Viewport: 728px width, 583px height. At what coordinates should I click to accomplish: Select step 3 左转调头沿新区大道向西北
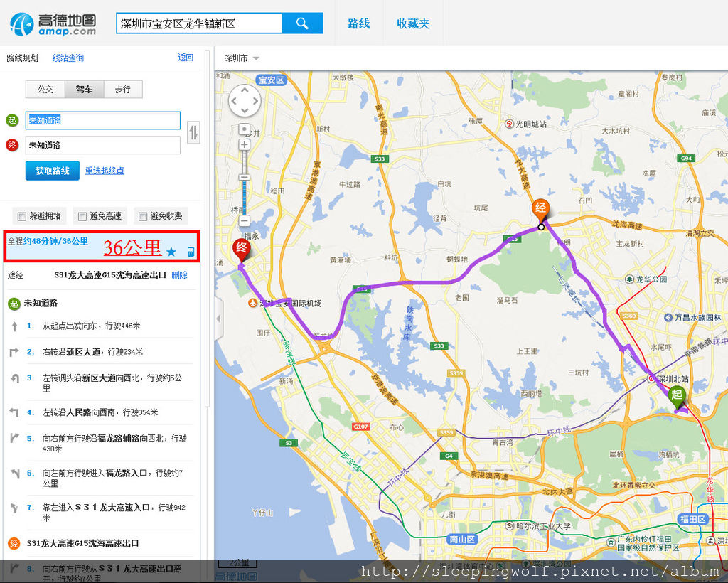[x=101, y=383]
